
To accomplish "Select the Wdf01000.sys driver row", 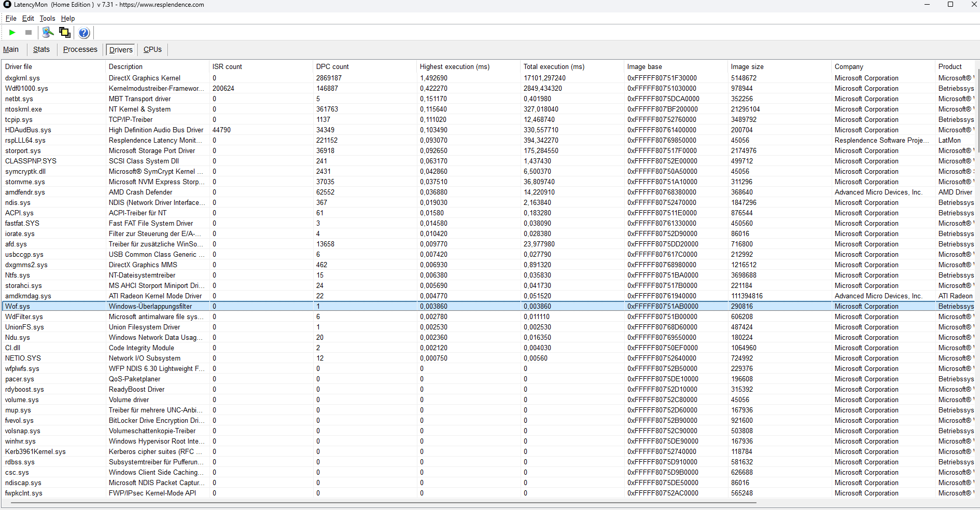I will point(488,89).
